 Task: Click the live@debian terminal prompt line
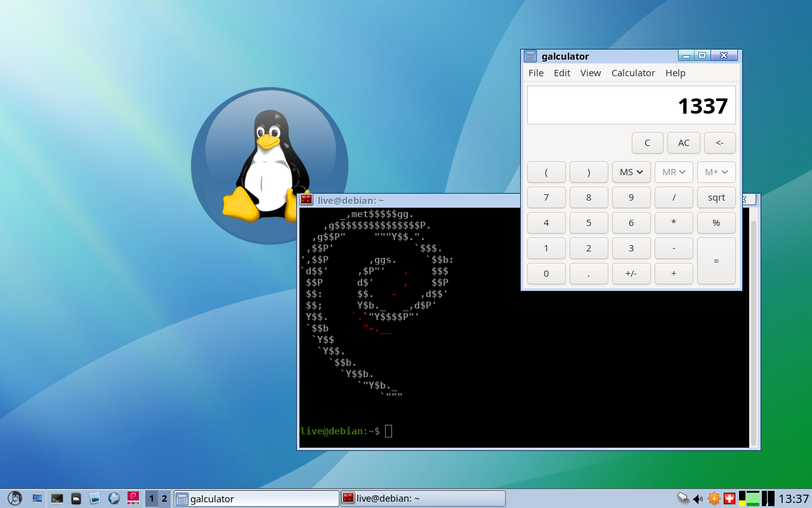click(346, 431)
